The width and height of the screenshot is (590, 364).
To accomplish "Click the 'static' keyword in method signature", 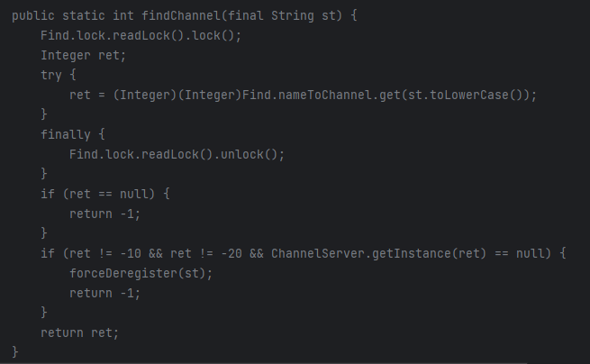I will [x=84, y=16].
